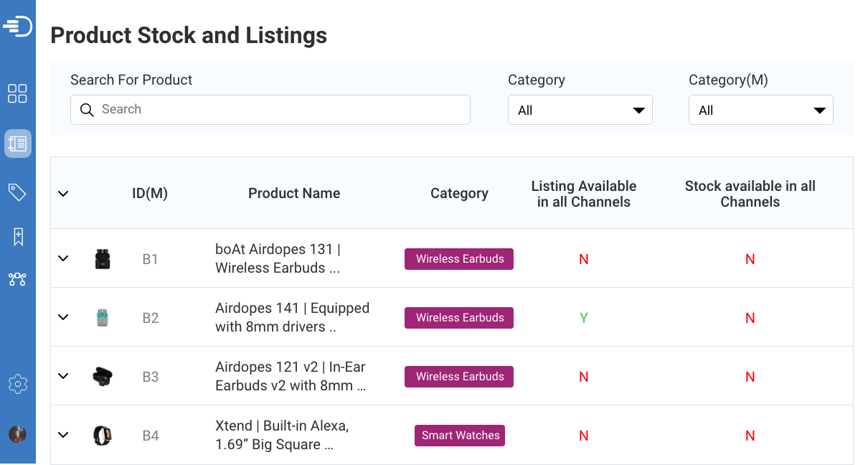Open the channels network icon in the sidebar
The image size is (868, 465).
point(17,279)
